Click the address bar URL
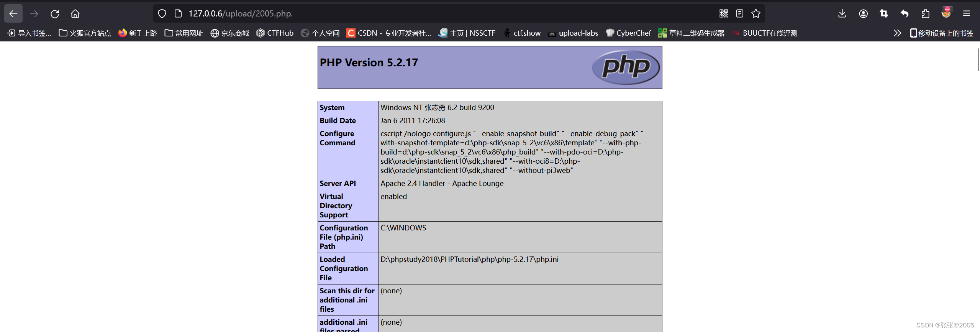The width and height of the screenshot is (980, 332). pos(241,14)
